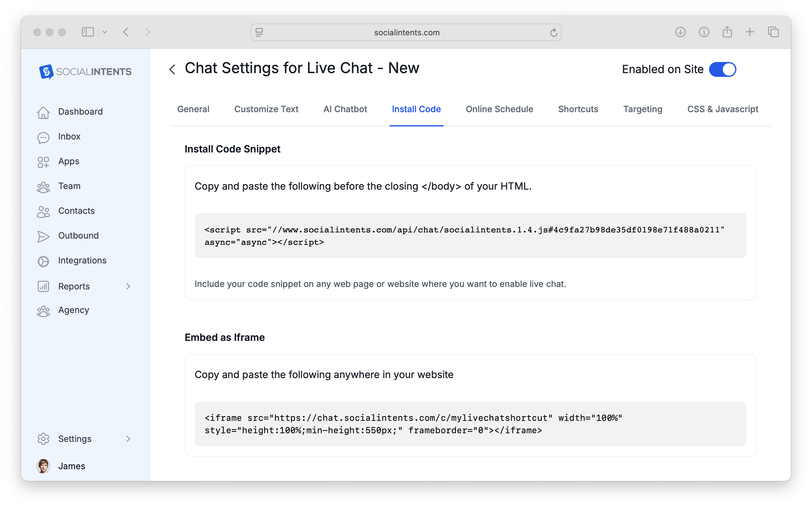This screenshot has height=507, width=812.
Task: Open the AI Chatbot tab
Action: point(345,109)
